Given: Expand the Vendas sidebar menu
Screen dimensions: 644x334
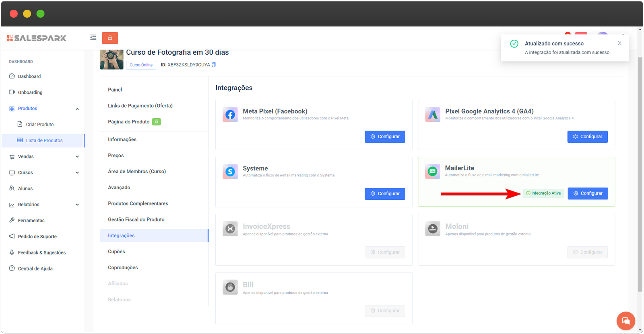Looking at the screenshot, I should (x=77, y=157).
